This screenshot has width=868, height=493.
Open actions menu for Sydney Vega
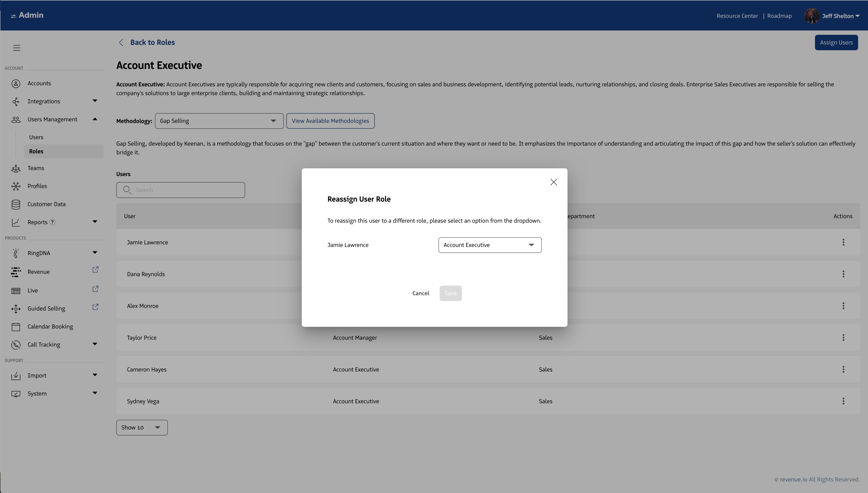[843, 401]
